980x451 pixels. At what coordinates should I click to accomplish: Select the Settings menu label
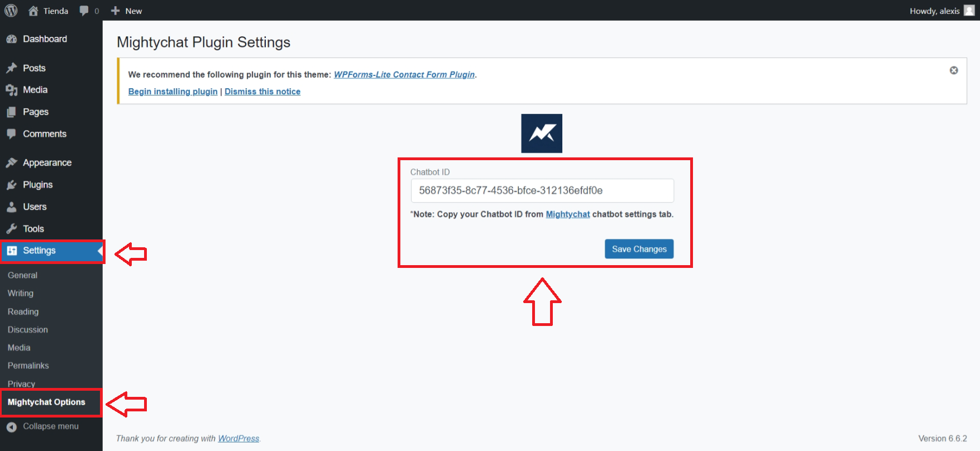[x=39, y=251]
